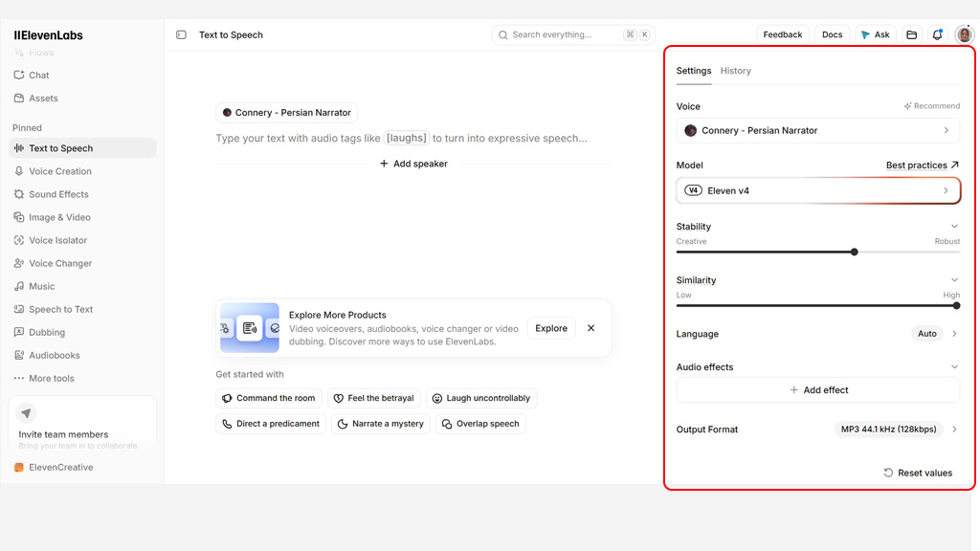Close the Explore More Products banner
The height and width of the screenshot is (551, 980).
(591, 328)
